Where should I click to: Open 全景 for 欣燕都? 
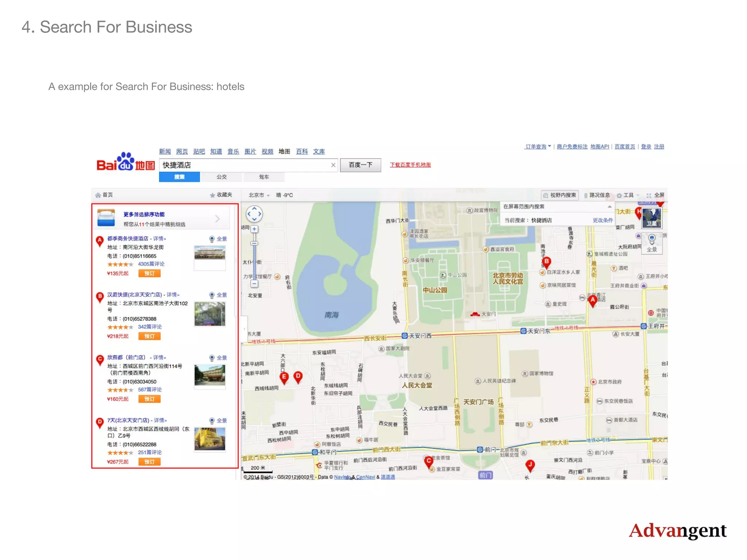click(218, 358)
